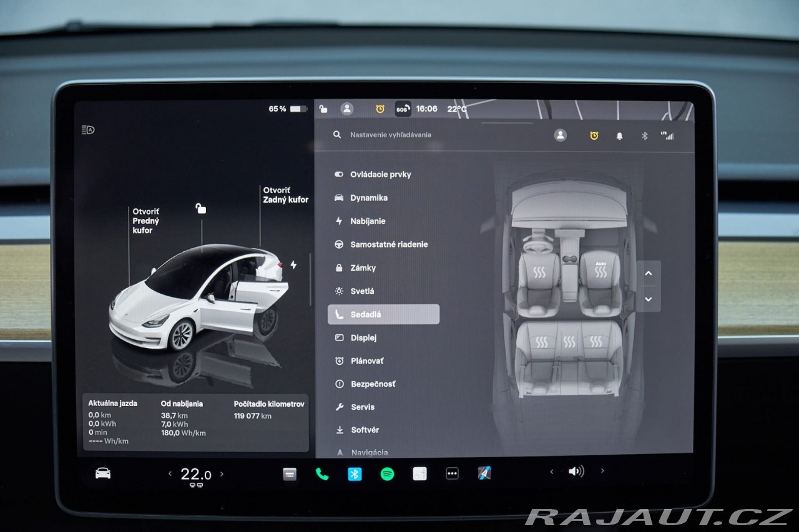Unlock the car using the padlock above the vehicle

point(200,208)
